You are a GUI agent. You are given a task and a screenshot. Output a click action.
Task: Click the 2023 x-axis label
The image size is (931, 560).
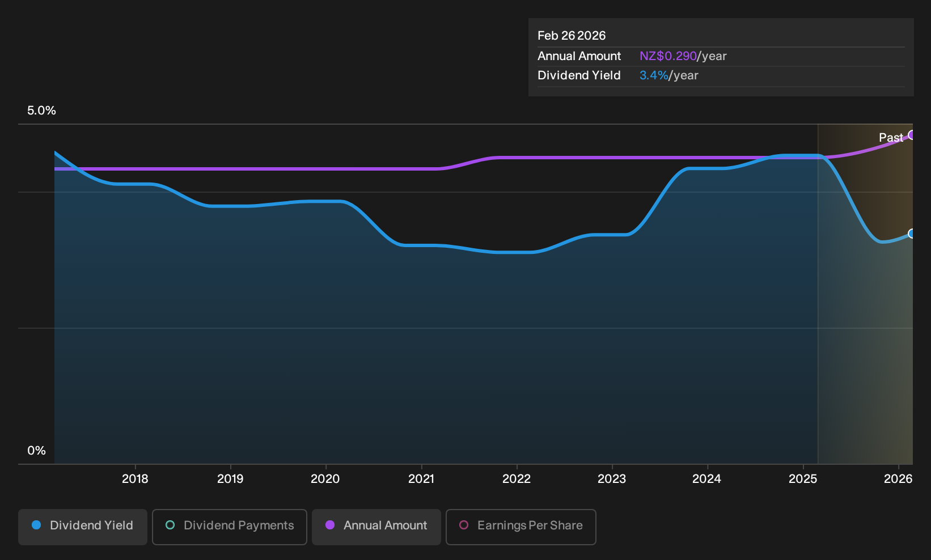tap(612, 479)
